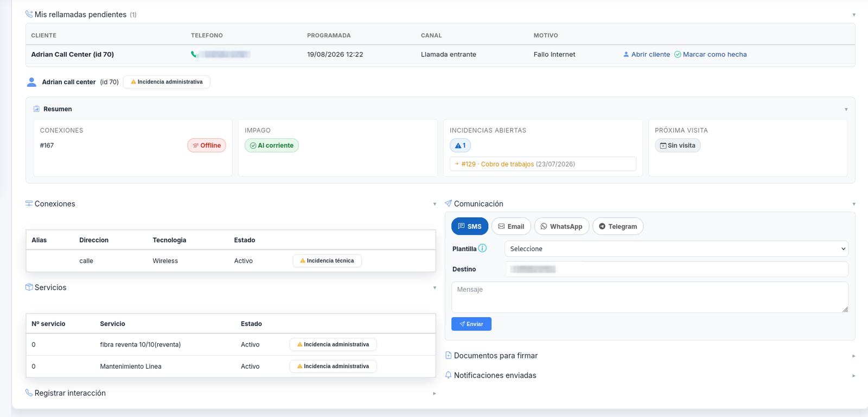Click the Incidencia administrativa badge next to client name
Screen dimensions: 868x417
[x=167, y=82]
